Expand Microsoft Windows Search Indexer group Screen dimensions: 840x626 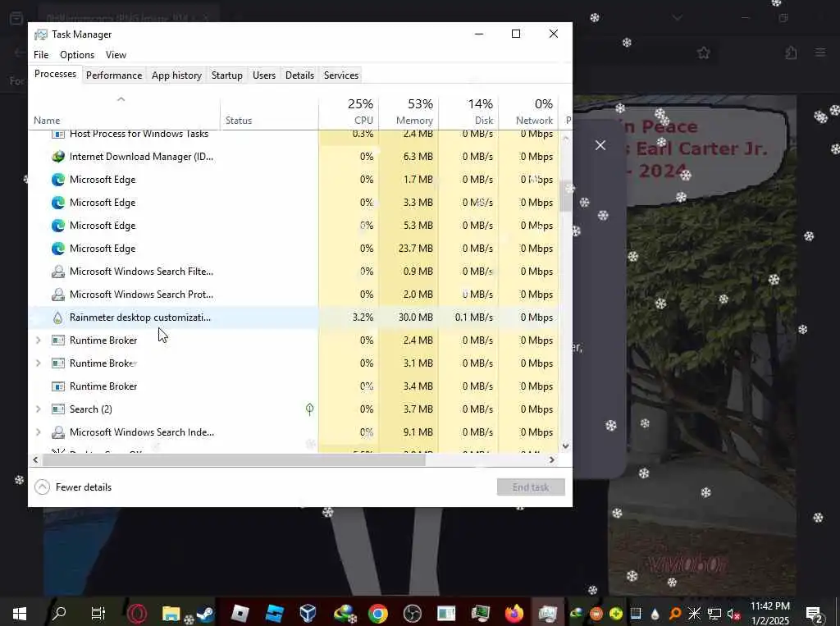[x=38, y=432]
